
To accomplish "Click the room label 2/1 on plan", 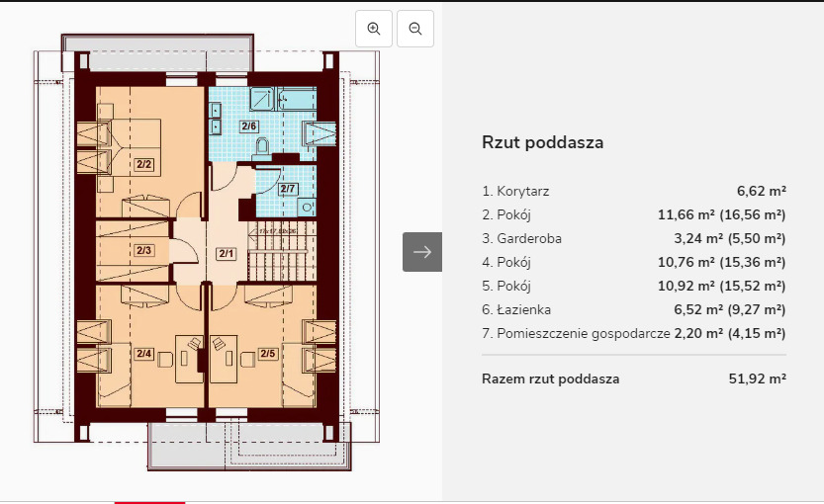I will tap(226, 253).
